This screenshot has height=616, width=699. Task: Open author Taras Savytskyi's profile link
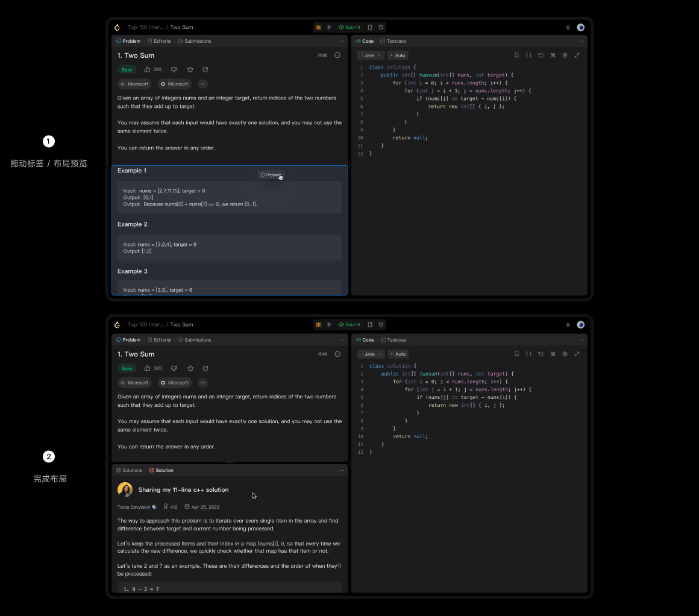133,507
